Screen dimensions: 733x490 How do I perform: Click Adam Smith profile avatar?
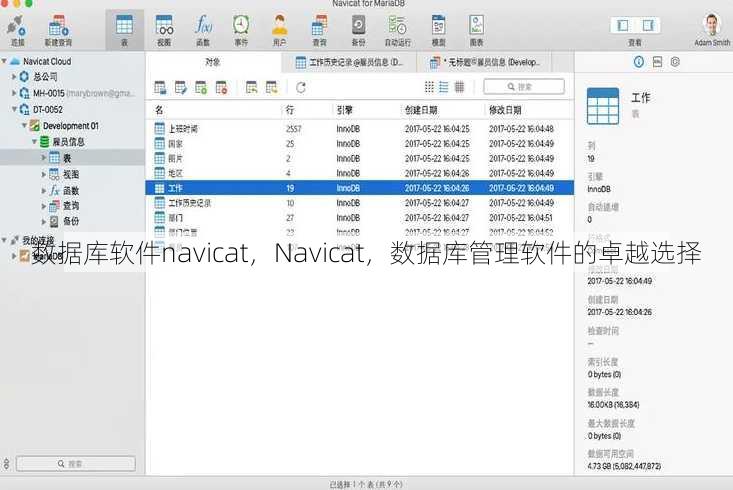(712, 25)
